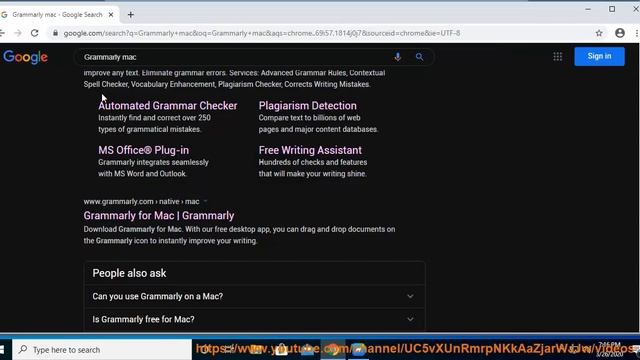Select the Grammarly mac - Google Search tab
640x360 pixels.
pos(57,15)
